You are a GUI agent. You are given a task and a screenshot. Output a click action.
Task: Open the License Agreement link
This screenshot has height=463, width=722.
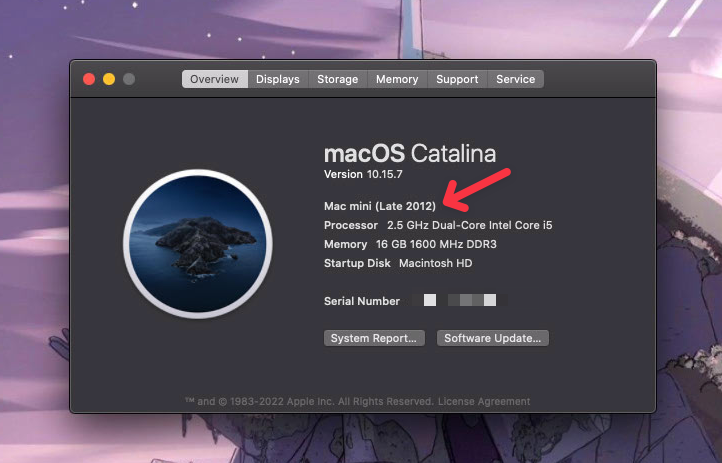[x=484, y=401]
